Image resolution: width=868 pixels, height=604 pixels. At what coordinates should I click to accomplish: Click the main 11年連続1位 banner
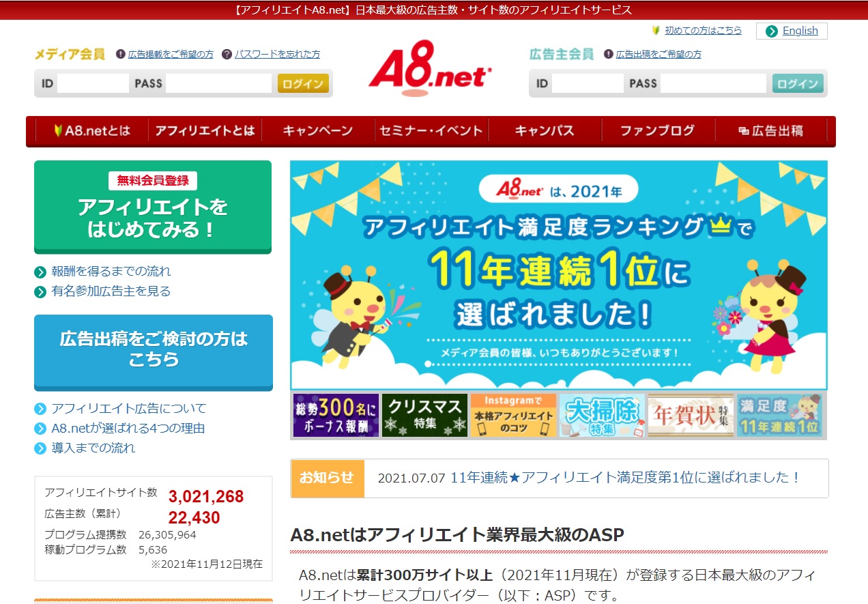pos(559,275)
